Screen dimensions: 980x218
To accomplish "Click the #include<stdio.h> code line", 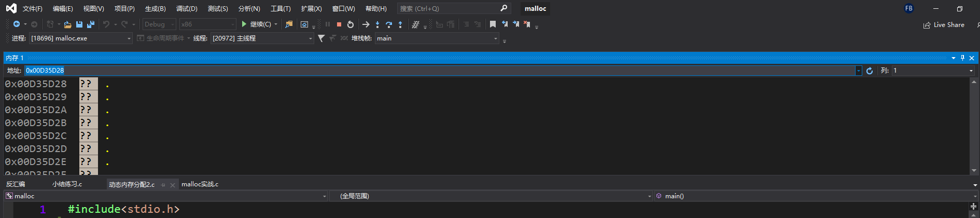I will (x=124, y=209).
